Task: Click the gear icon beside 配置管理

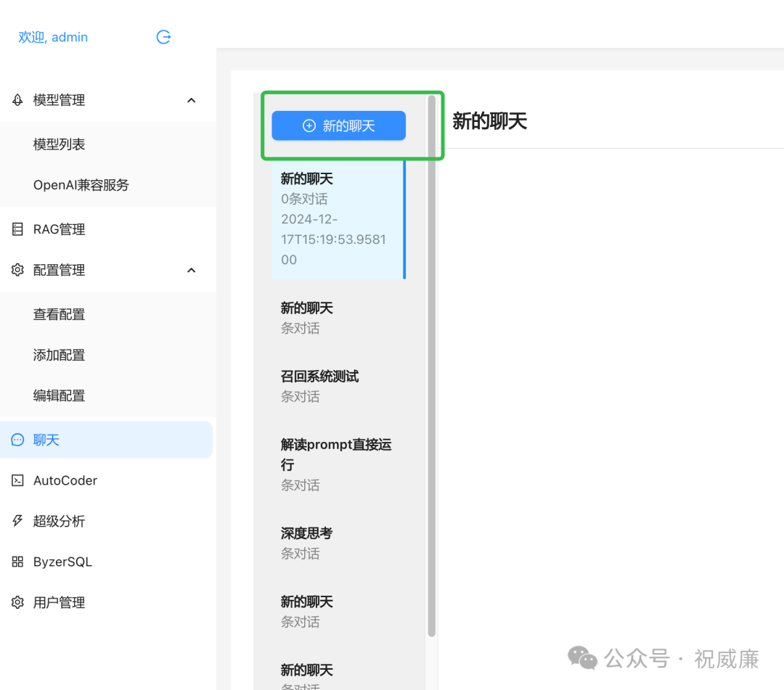Action: [17, 270]
